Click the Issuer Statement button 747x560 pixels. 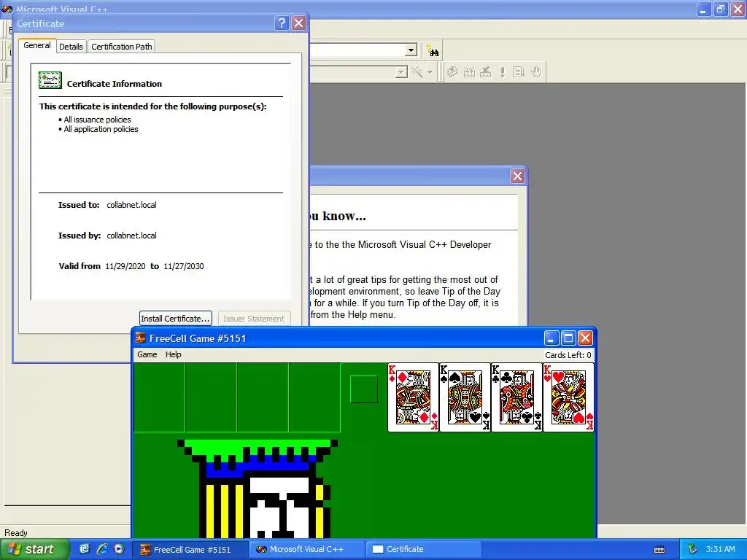pos(254,319)
